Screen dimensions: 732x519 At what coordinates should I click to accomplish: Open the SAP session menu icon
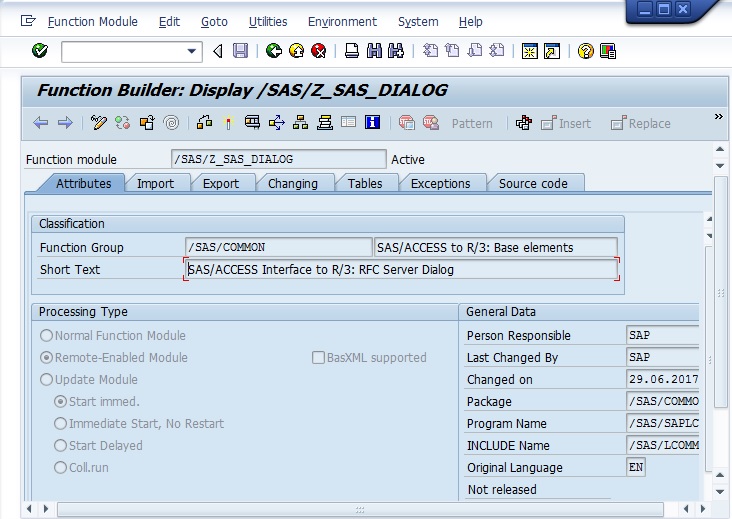tap(28, 21)
